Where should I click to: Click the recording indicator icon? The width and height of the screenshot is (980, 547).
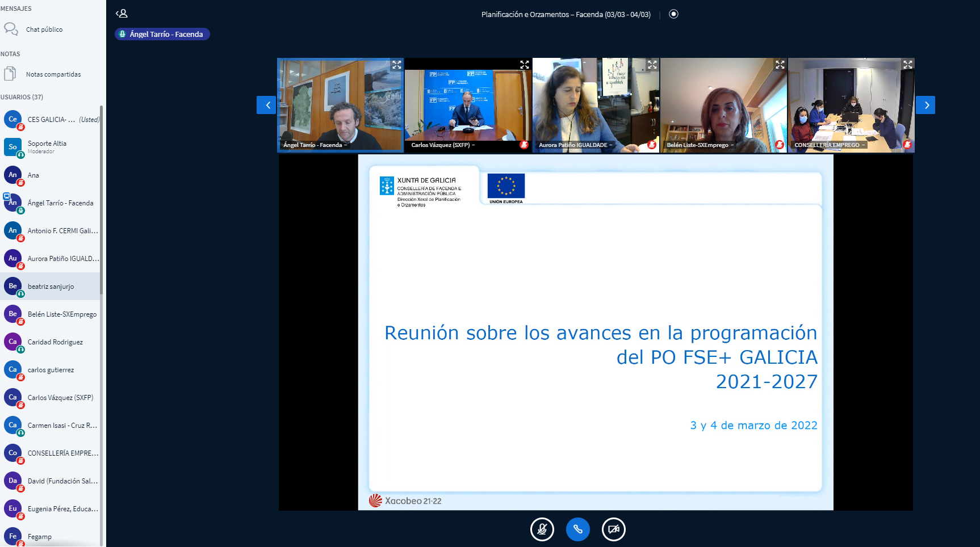coord(673,14)
